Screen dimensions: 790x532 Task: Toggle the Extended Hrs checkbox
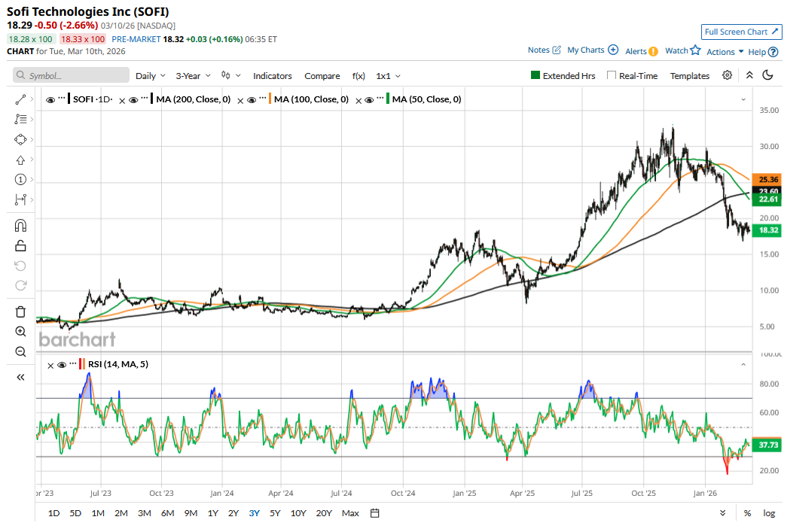(x=535, y=76)
